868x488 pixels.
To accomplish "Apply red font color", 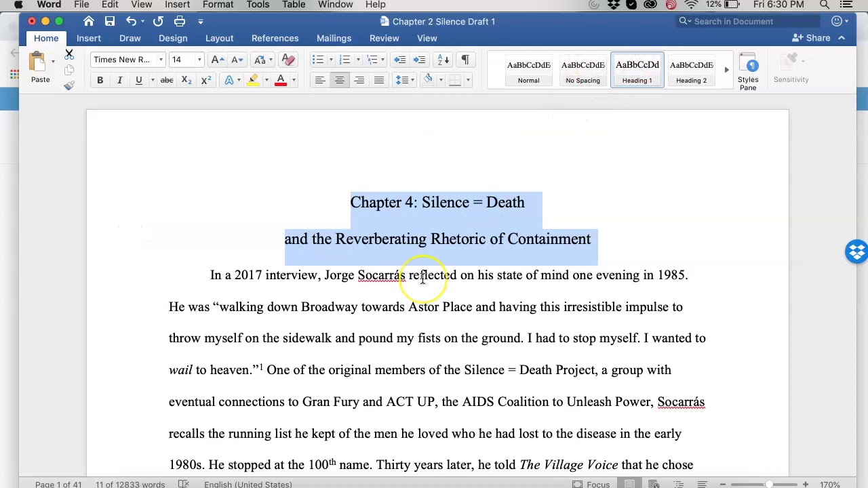I will [280, 80].
